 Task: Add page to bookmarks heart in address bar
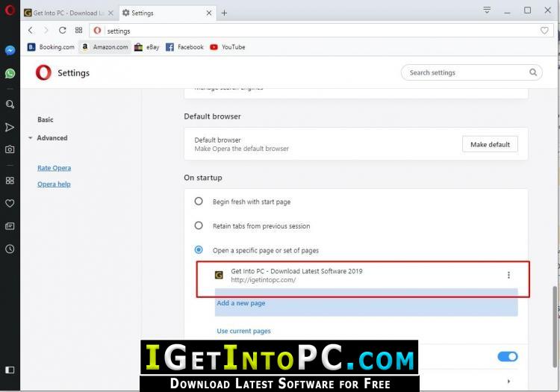tap(544, 31)
